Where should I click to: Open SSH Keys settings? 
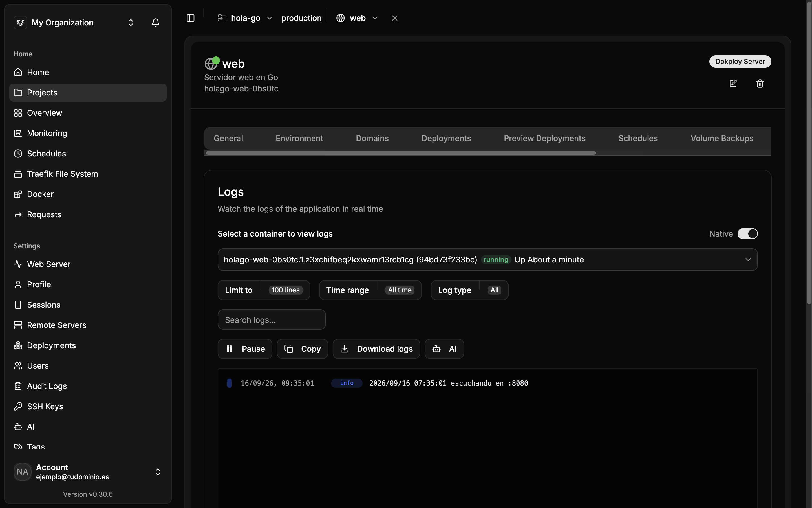point(88,406)
